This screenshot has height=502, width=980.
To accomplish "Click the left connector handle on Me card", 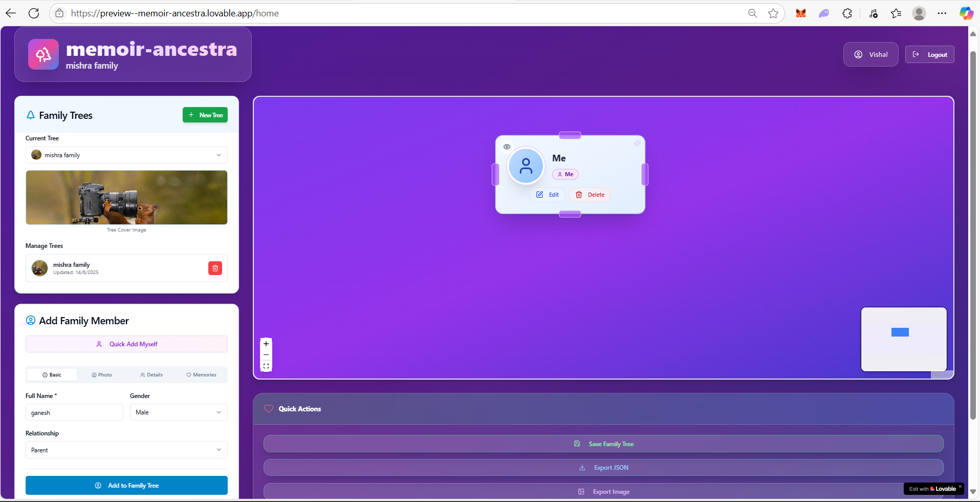I will tap(495, 175).
